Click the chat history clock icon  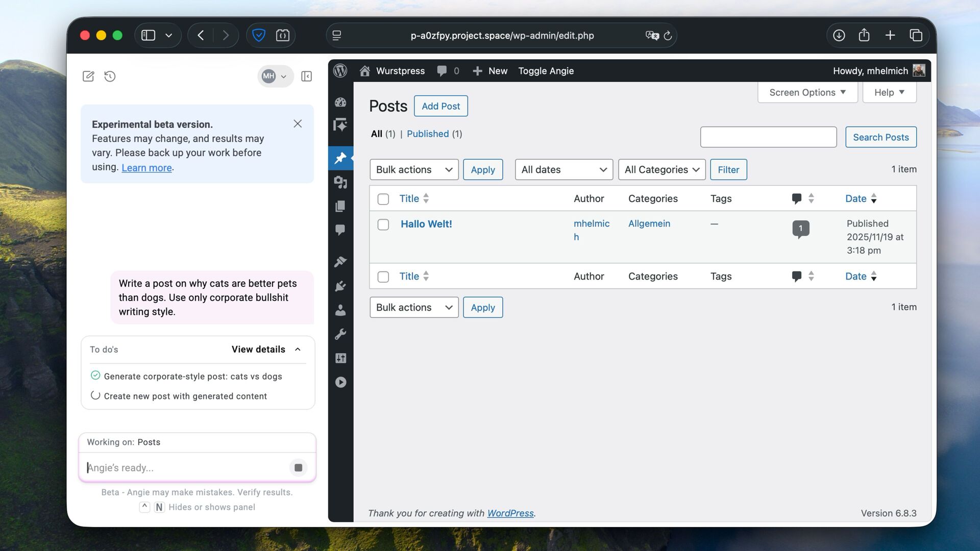click(110, 77)
